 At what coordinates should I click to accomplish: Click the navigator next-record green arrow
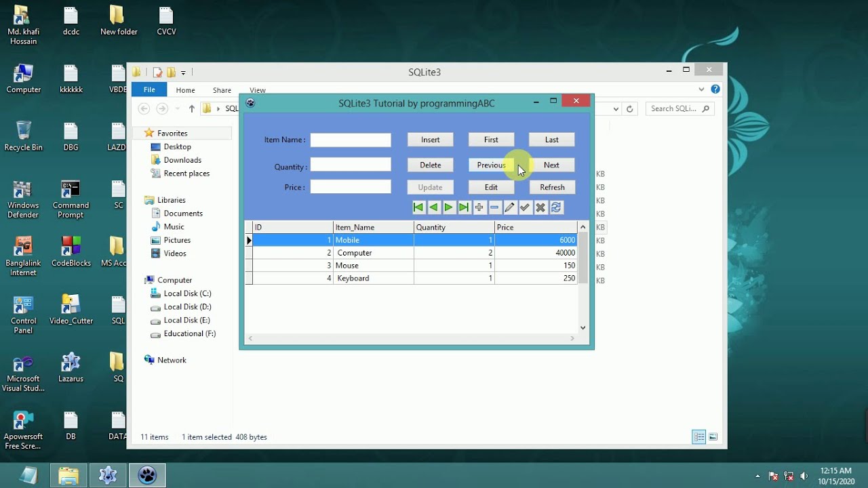coord(448,207)
